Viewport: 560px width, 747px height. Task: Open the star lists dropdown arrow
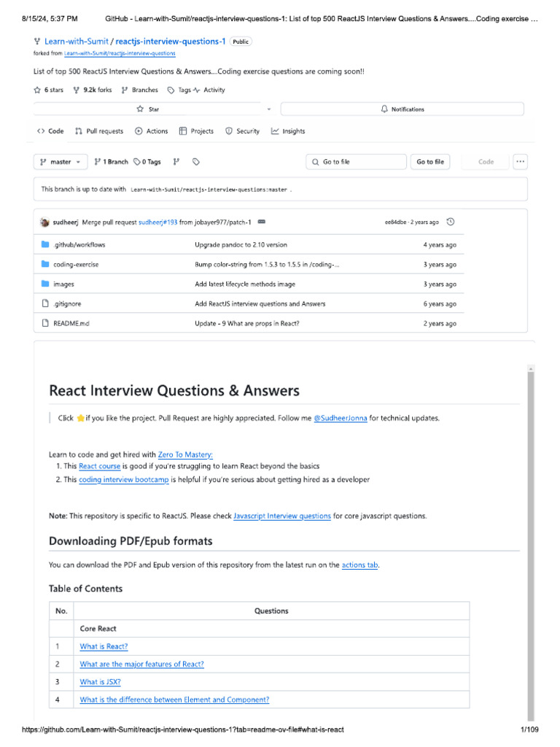point(268,109)
